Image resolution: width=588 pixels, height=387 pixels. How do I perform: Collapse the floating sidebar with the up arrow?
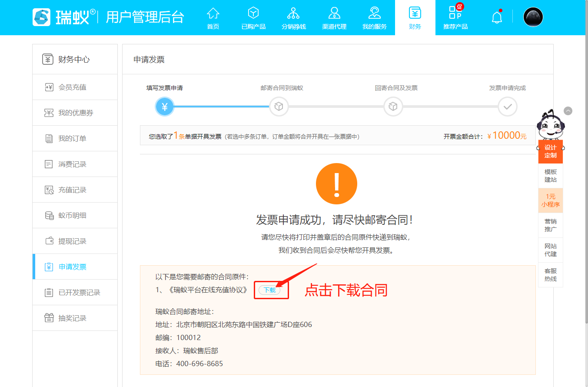point(568,111)
